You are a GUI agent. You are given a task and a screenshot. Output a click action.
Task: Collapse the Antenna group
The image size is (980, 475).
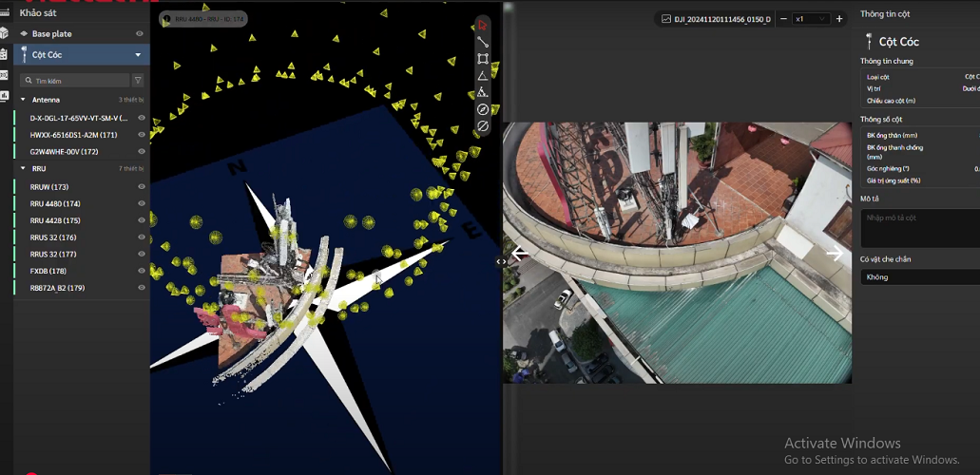coord(23,100)
